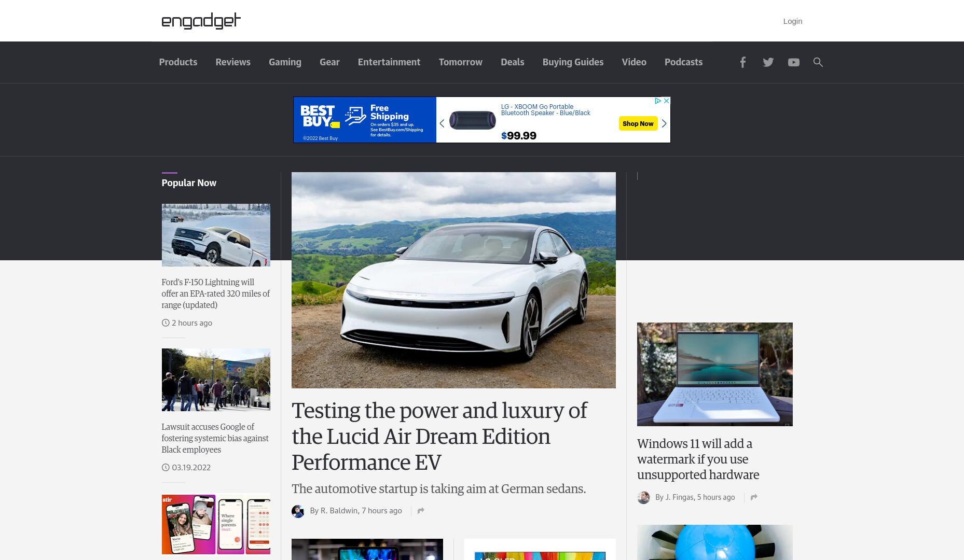Click the $99.99 price in ad
This screenshot has height=560, width=964.
point(518,136)
